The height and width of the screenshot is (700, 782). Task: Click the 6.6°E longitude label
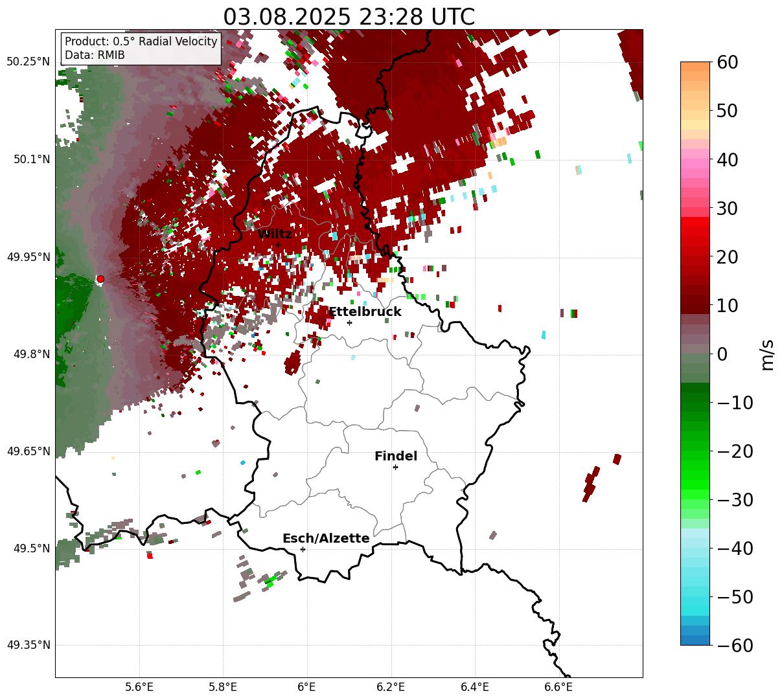558,687
